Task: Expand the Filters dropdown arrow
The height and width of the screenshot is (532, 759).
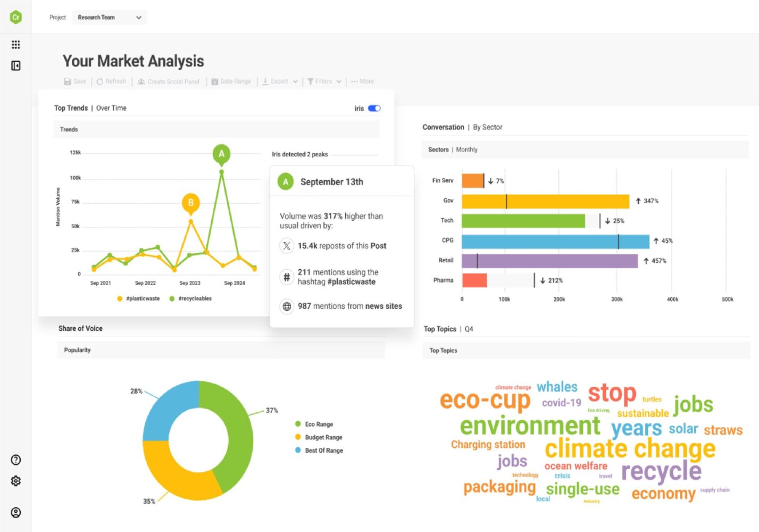Action: [x=339, y=81]
